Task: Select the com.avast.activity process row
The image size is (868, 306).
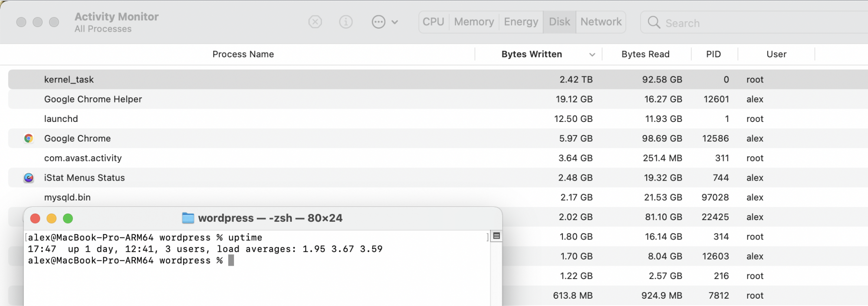Action: pyautogui.click(x=260, y=158)
